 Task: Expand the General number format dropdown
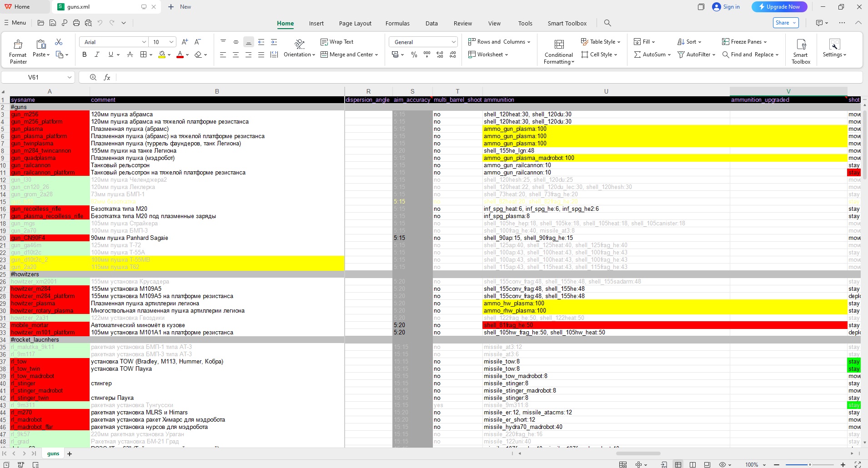coord(453,42)
